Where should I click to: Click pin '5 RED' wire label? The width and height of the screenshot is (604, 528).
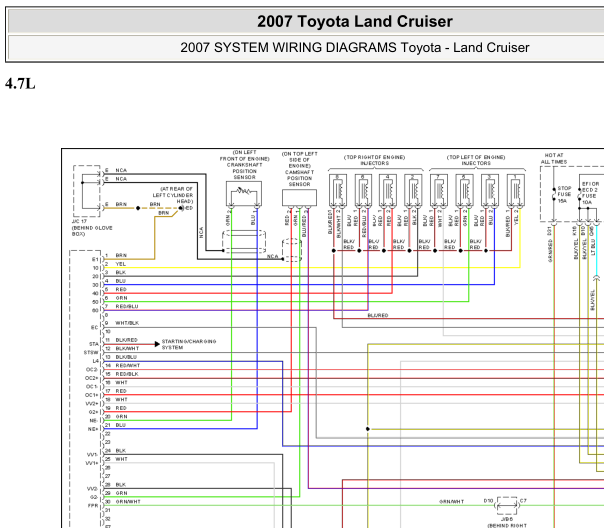coord(116,289)
